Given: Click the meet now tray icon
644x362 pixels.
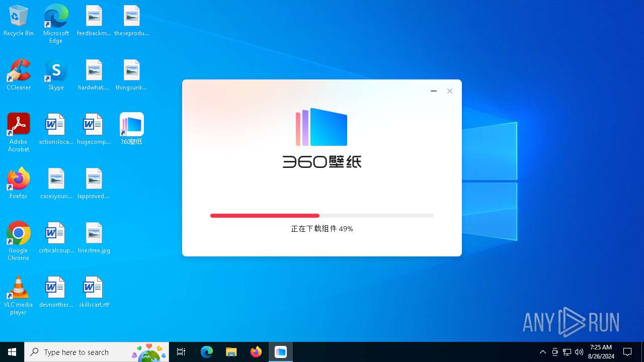Looking at the screenshot, I should [x=555, y=352].
